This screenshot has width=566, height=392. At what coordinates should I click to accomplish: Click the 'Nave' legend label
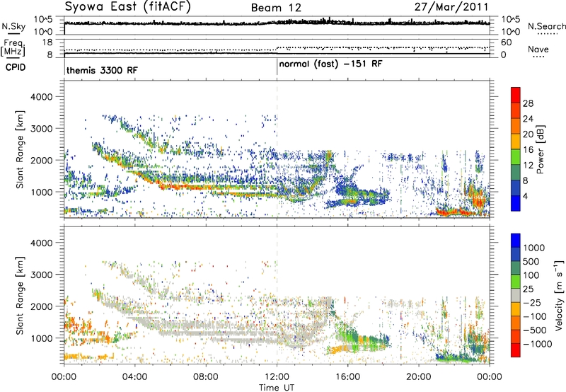538,49
